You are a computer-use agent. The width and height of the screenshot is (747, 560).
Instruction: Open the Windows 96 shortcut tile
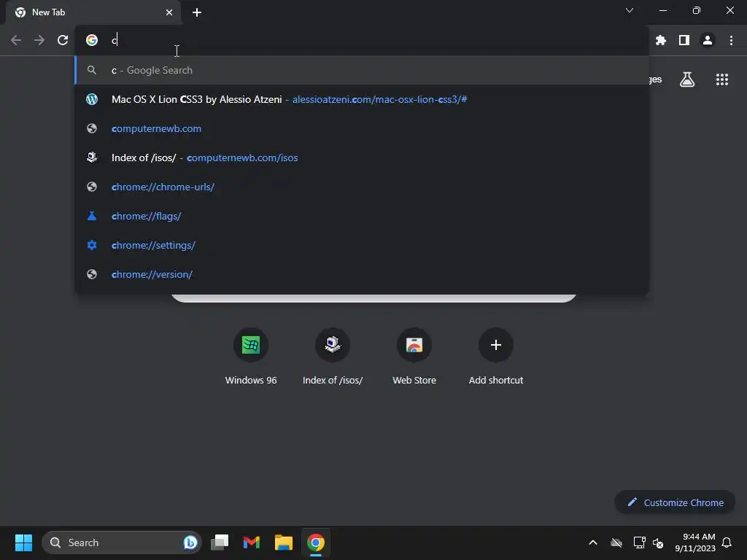pyautogui.click(x=251, y=356)
